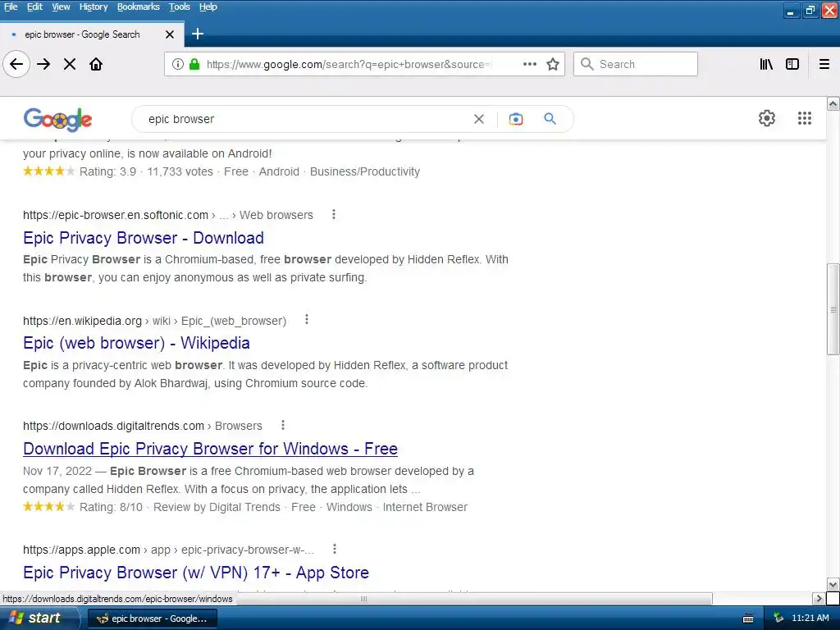Go forward with the forward arrow button
840x630 pixels.
point(44,64)
